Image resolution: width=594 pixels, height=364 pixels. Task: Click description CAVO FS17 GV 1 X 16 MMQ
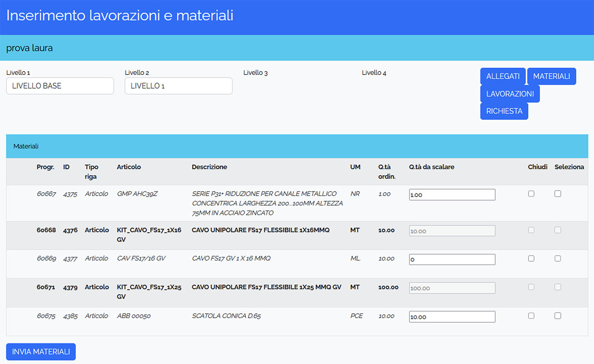pos(231,258)
